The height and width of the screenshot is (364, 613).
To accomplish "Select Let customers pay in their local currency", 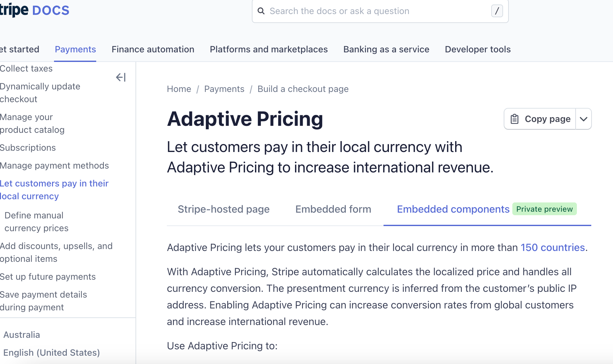I will tap(54, 190).
